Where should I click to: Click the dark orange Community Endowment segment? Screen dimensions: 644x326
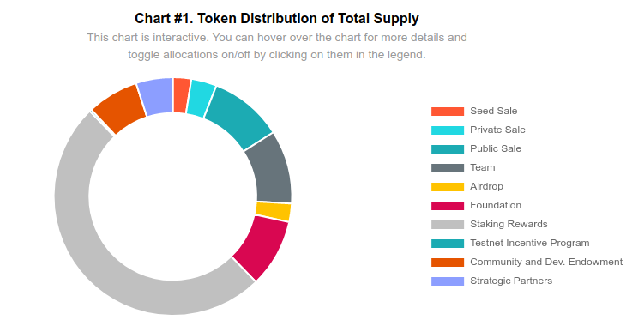point(120,109)
